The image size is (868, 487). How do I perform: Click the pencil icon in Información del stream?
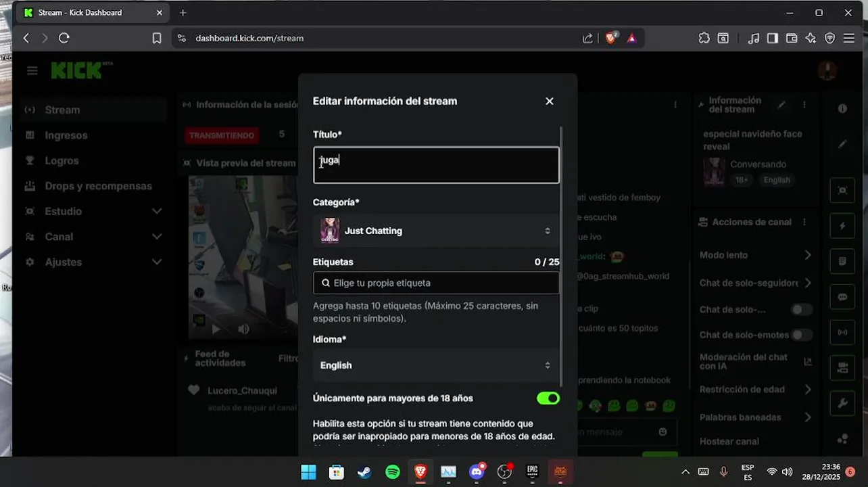pyautogui.click(x=781, y=105)
